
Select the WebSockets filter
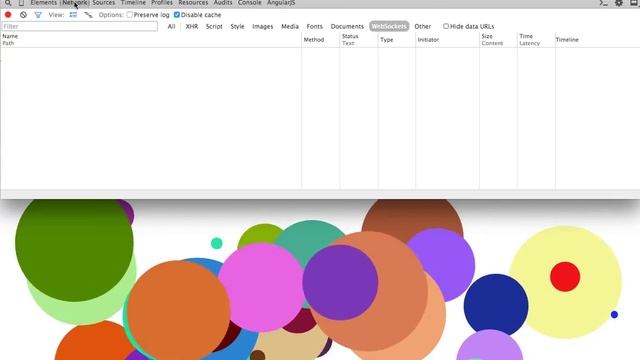pos(389,26)
